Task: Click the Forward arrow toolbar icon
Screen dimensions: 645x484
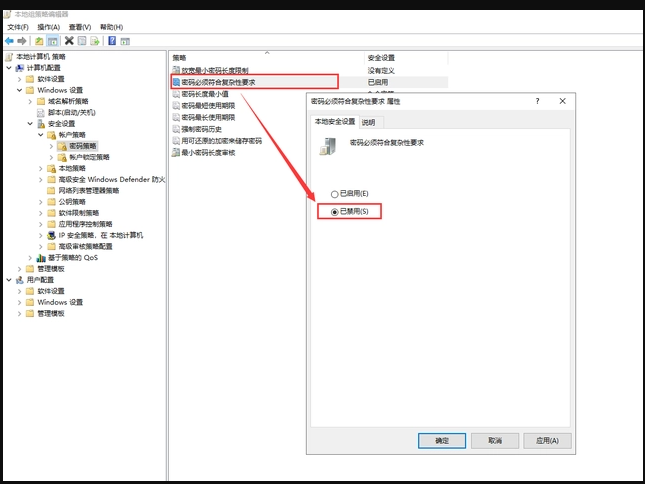Action: (22, 41)
